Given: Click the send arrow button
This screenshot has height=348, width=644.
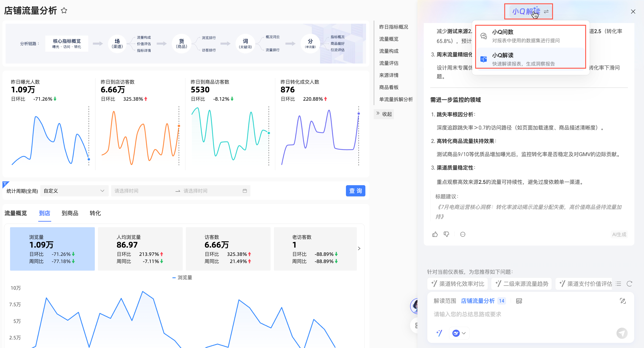Looking at the screenshot, I should pos(622,333).
